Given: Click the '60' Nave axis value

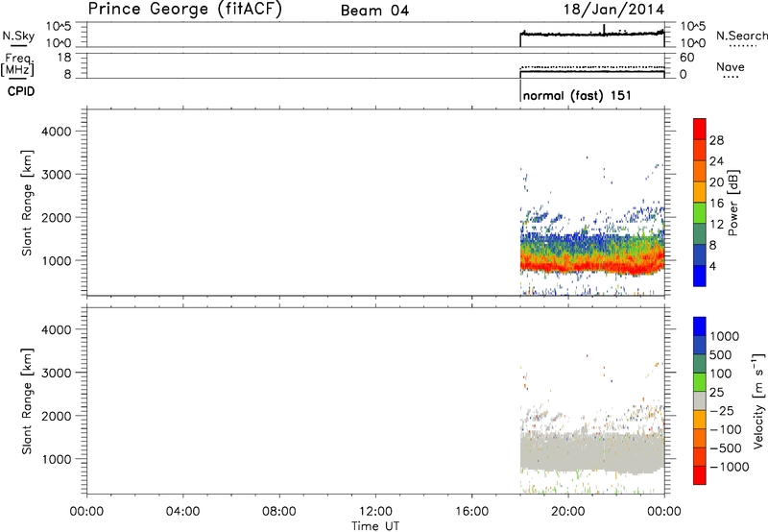Looking at the screenshot, I should tap(686, 58).
